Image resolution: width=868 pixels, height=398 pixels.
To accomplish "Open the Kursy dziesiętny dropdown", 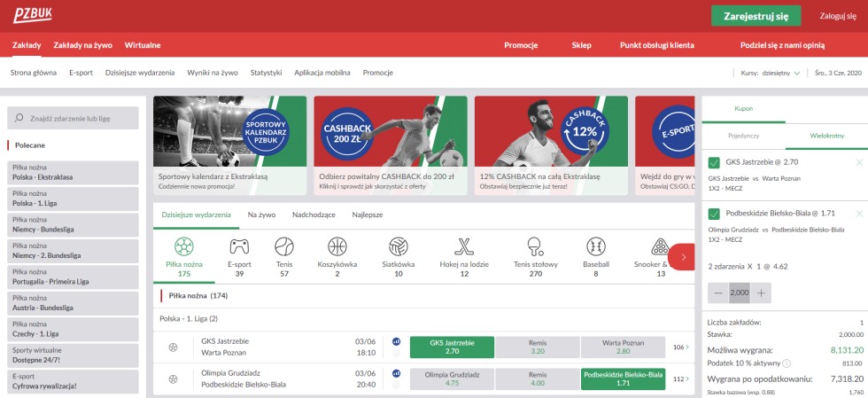I will pos(770,73).
